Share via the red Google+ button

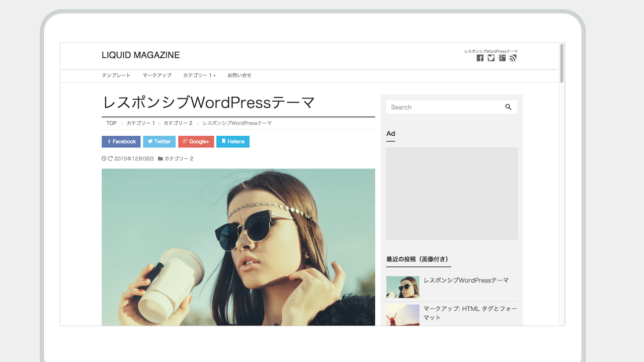pyautogui.click(x=196, y=142)
